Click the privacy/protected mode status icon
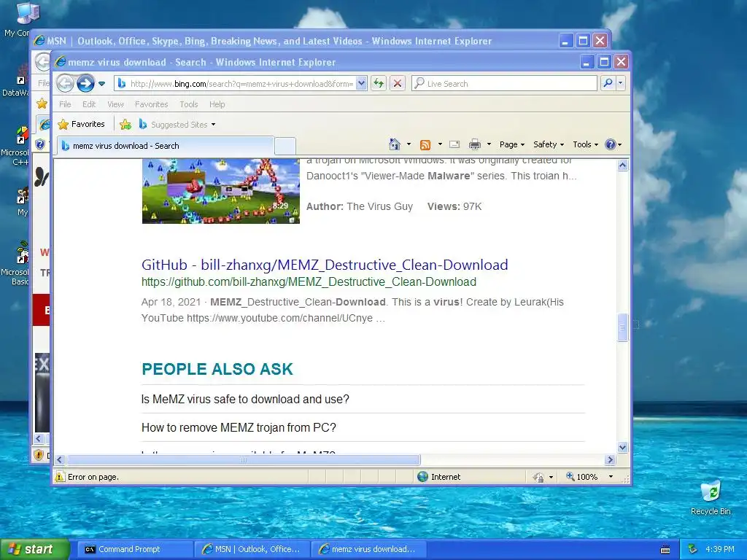 coord(539,477)
